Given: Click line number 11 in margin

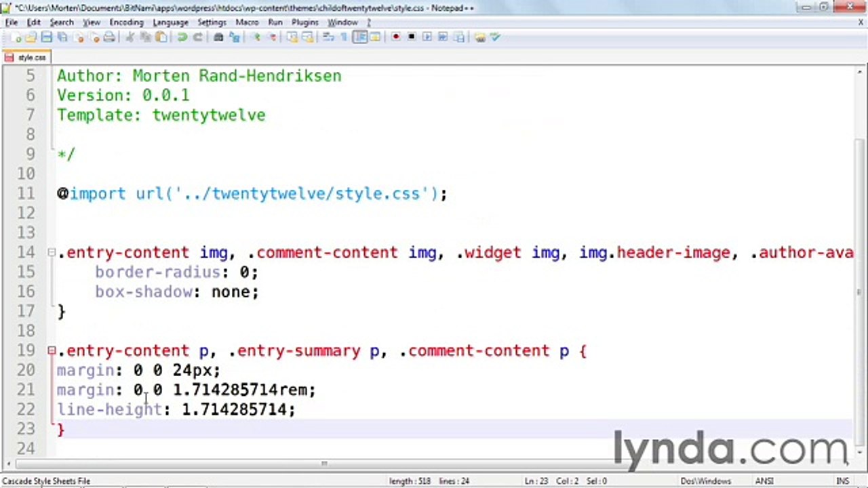Looking at the screenshot, I should (x=25, y=194).
